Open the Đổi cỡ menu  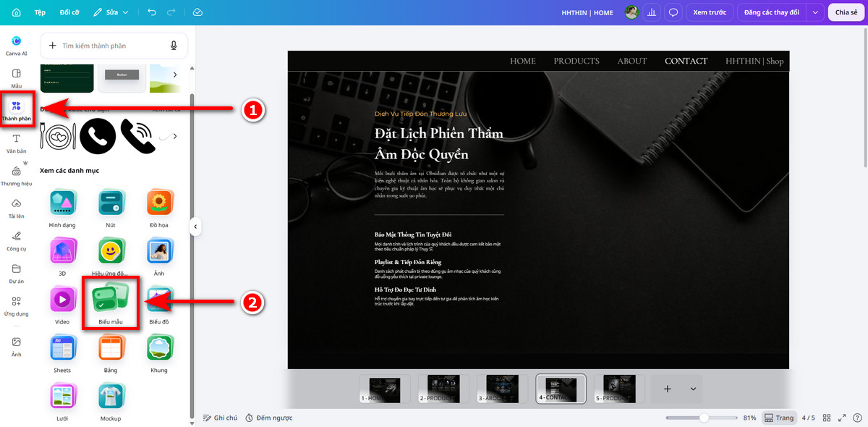coord(69,12)
